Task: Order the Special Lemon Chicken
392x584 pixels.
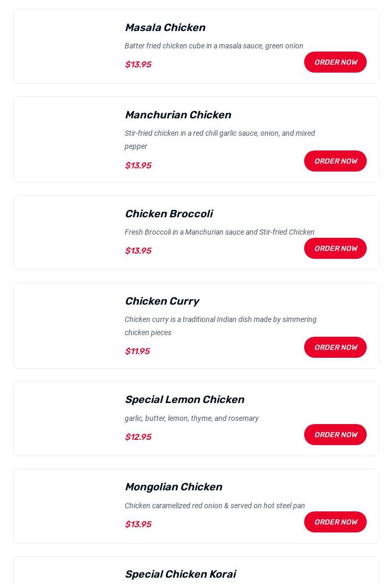Action: coord(335,435)
